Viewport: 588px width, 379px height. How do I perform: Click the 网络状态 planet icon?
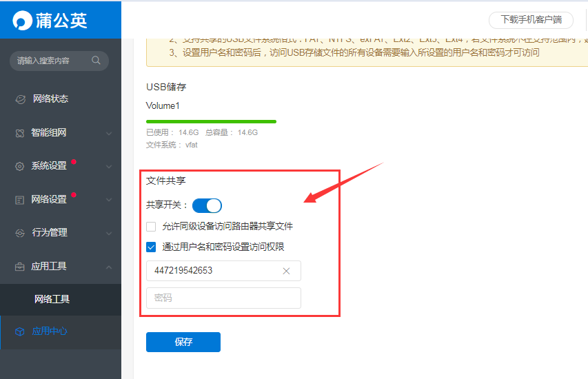click(x=20, y=99)
